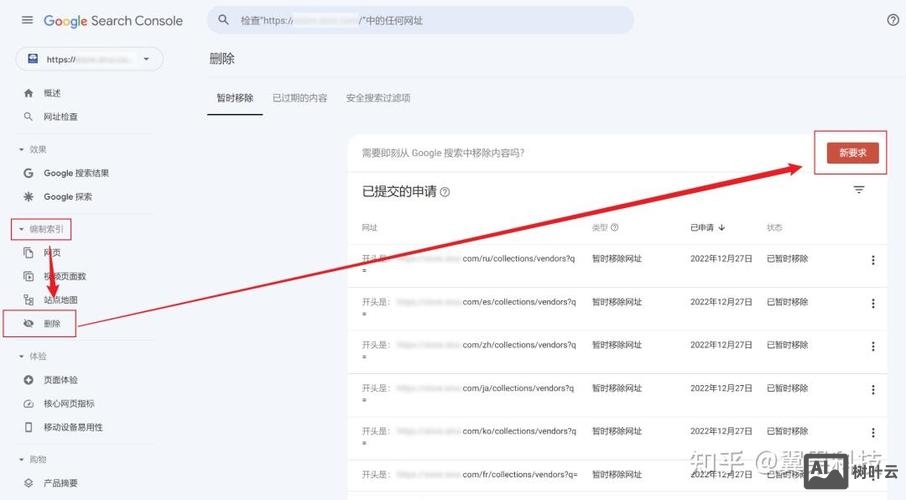Click the 核心网页指标 gauge icon
This screenshot has width=906, height=500.
coord(28,403)
